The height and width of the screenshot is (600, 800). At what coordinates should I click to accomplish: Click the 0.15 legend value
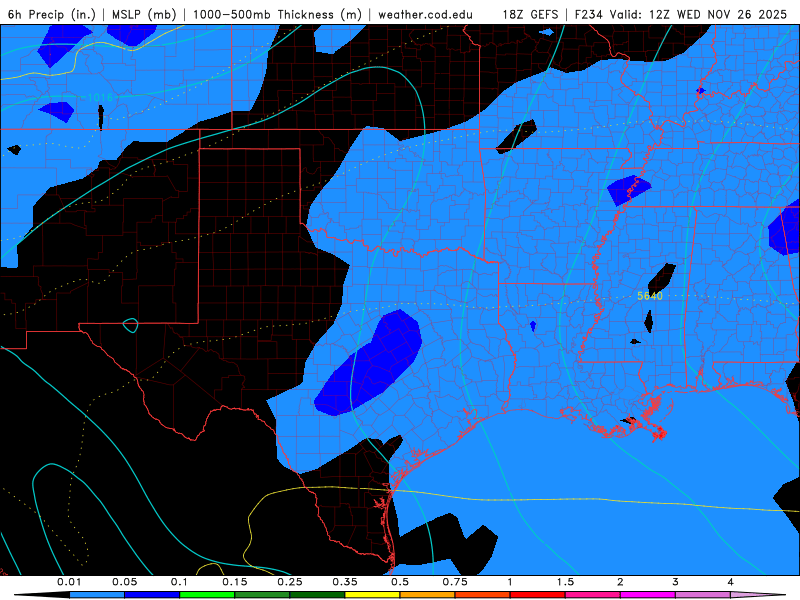(x=235, y=582)
